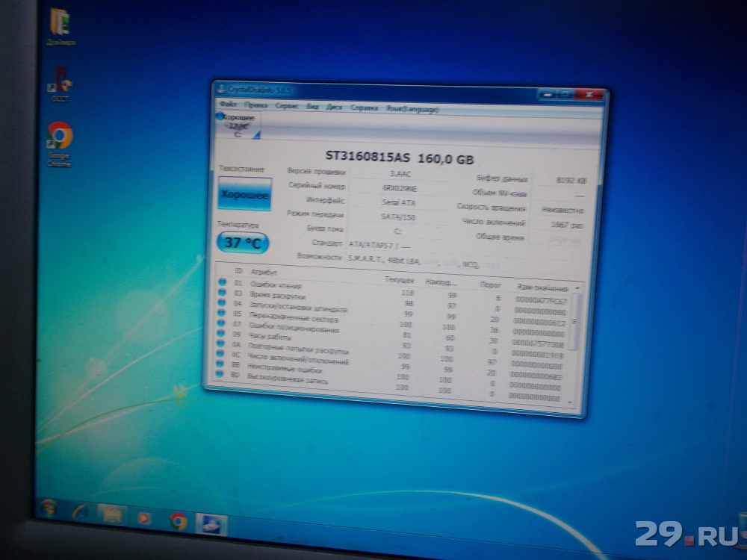Click status circle of Ошибки чтения attribute

(x=222, y=281)
